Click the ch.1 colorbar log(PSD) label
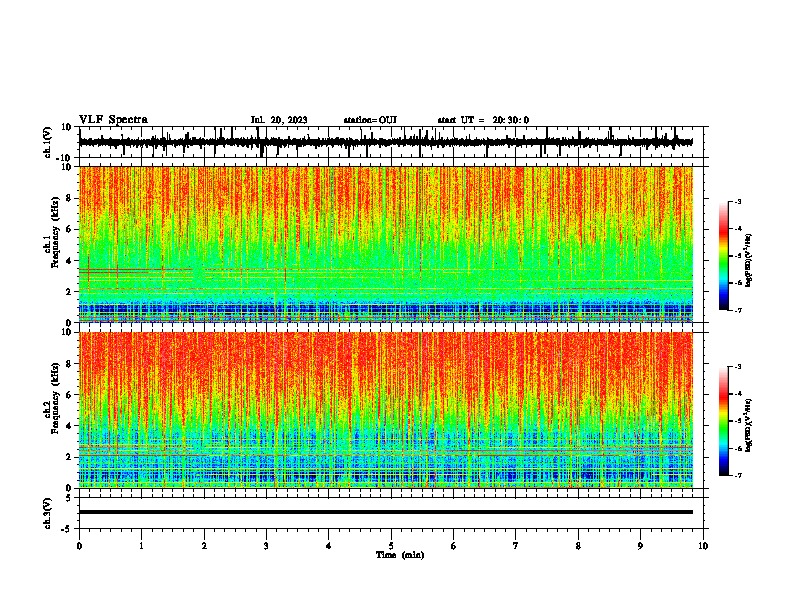 748,261
